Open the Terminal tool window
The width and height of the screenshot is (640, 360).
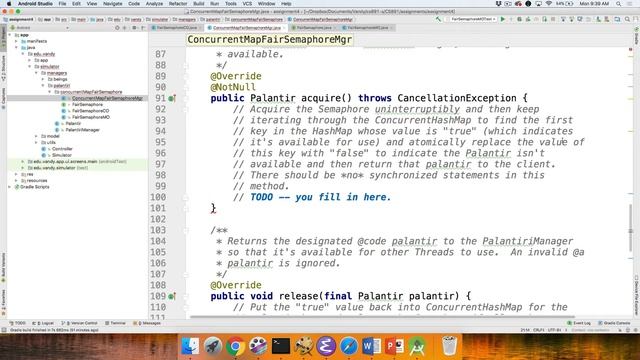[x=116, y=323]
